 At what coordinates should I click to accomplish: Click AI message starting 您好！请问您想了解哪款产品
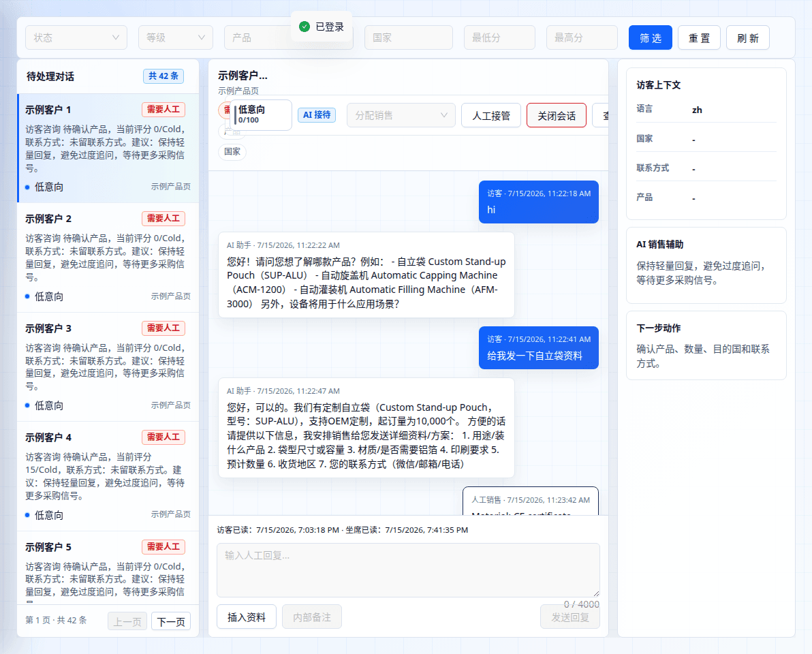366,275
